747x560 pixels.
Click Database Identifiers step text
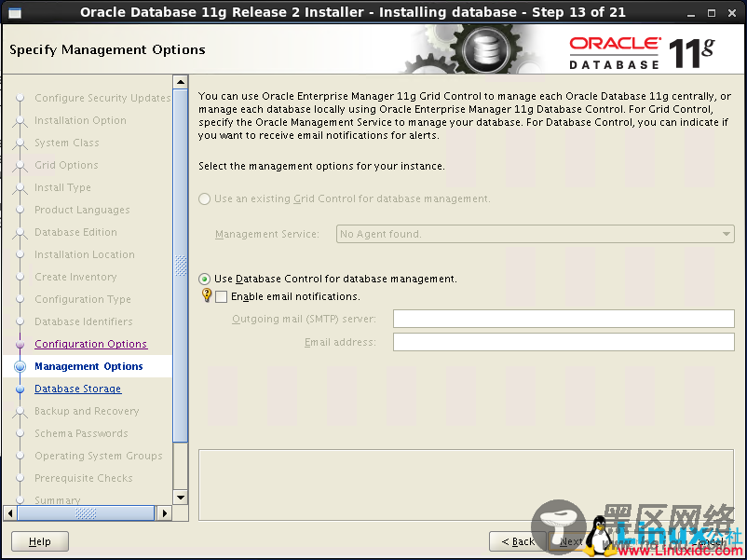coord(84,321)
